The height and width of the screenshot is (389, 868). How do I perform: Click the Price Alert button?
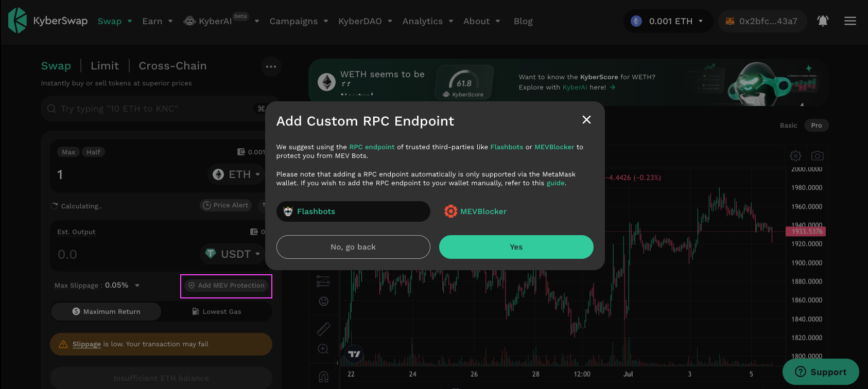point(225,205)
